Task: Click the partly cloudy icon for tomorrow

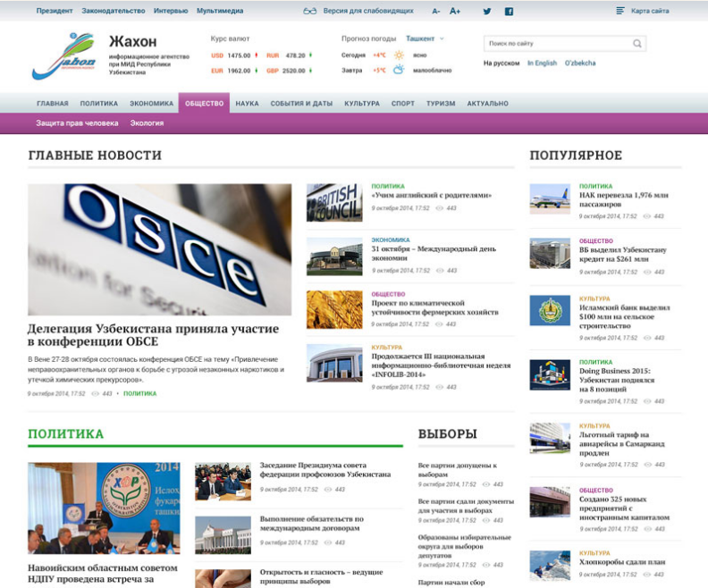Action: [399, 70]
